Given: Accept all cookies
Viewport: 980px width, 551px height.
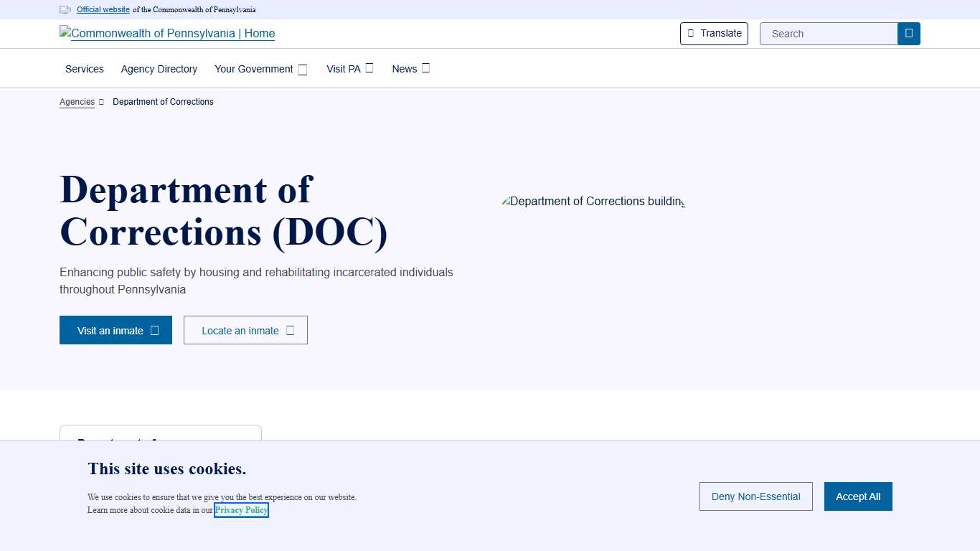Looking at the screenshot, I should [x=857, y=496].
